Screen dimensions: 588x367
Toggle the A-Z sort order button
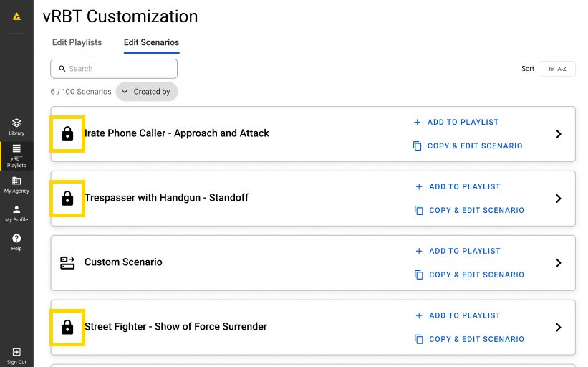[556, 69]
